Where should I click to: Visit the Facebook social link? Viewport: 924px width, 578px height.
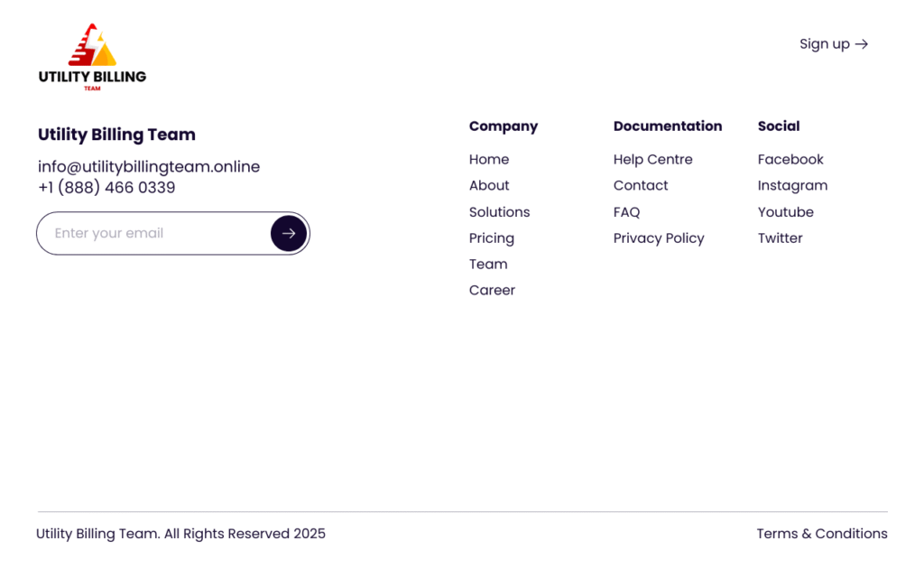[x=790, y=160]
